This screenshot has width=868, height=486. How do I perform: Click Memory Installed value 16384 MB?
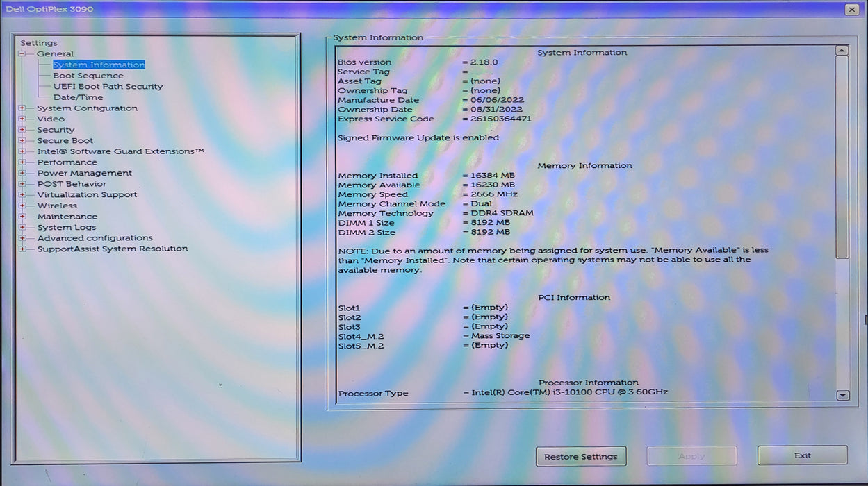point(493,176)
